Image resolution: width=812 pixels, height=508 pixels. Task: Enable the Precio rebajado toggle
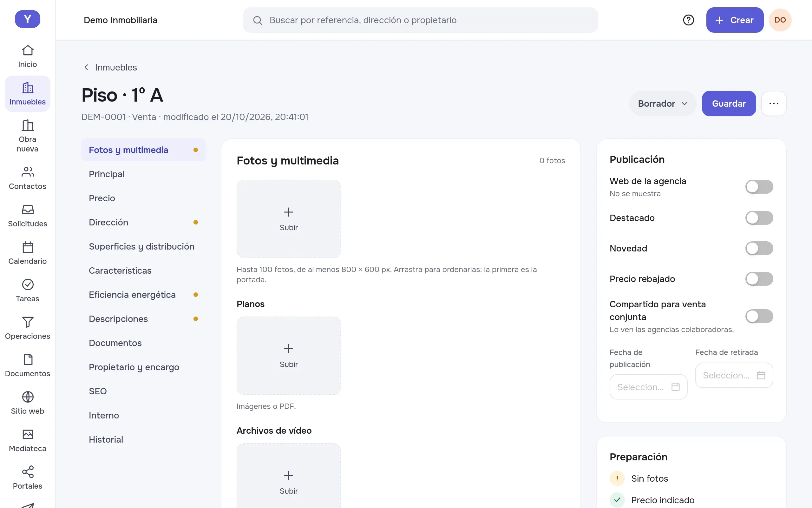(x=759, y=279)
